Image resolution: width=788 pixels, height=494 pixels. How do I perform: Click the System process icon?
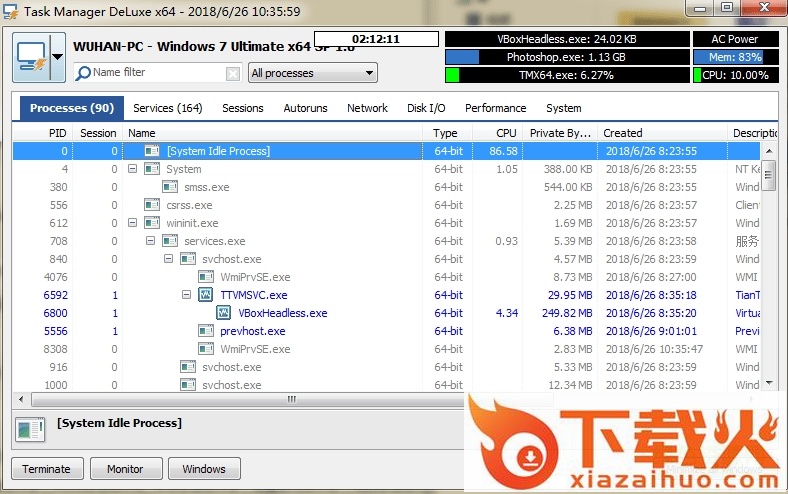tap(152, 169)
